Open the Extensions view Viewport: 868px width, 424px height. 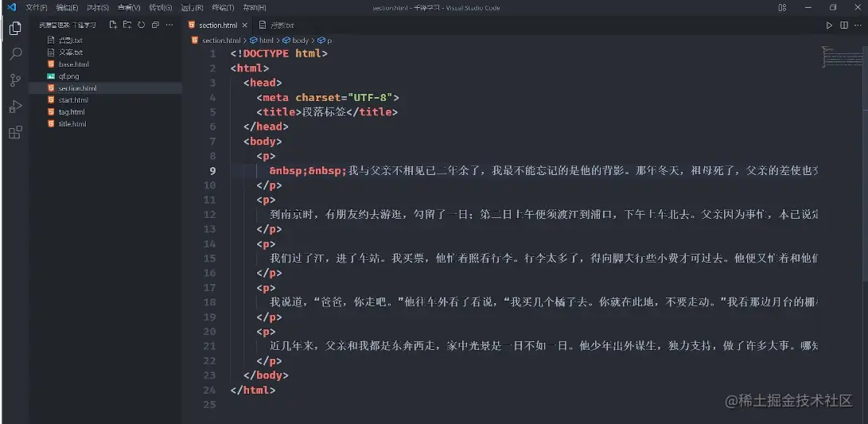15,132
